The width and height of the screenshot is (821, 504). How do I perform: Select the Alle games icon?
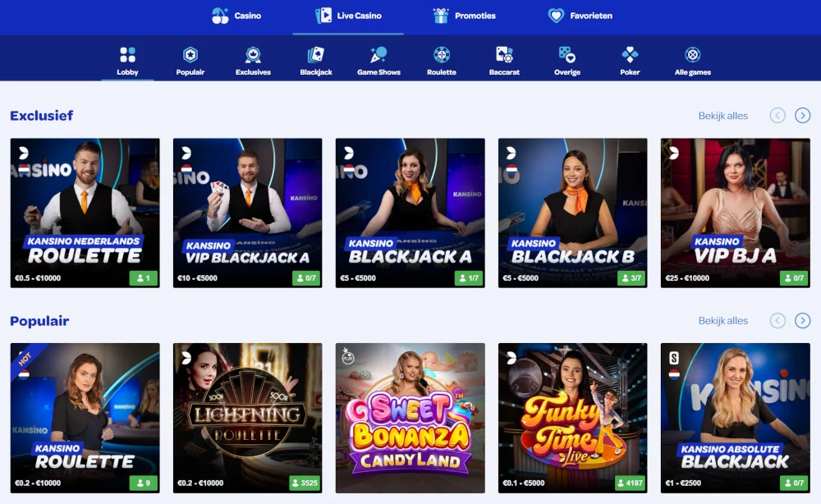(x=693, y=54)
